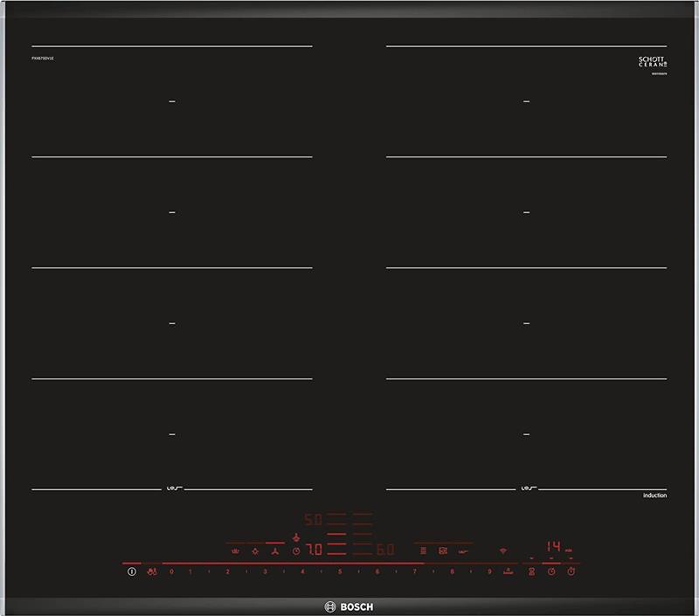This screenshot has height=616, width=699.
Task: Tap the cooking timer clock icon right of the hourglass
Action: click(551, 571)
